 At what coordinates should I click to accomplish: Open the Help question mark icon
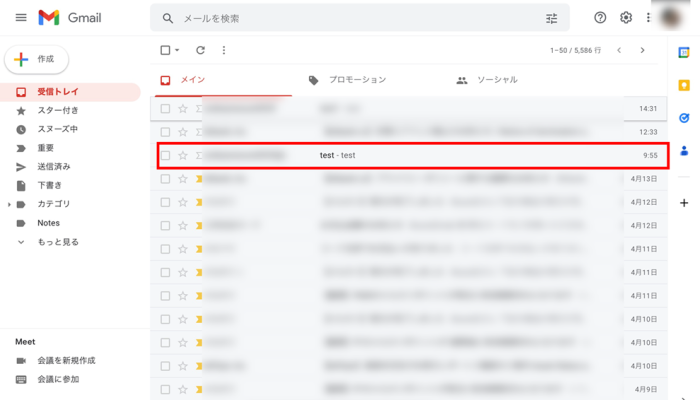click(x=600, y=18)
